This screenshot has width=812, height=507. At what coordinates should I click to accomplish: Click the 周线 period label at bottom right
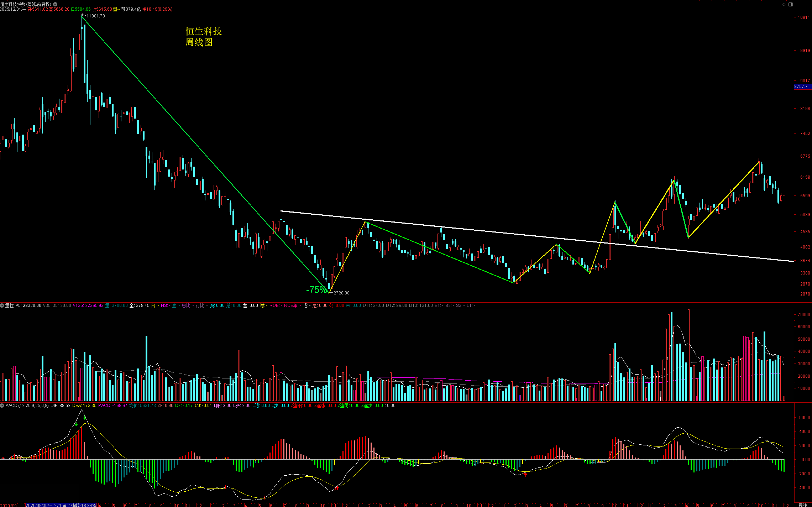pos(803,505)
